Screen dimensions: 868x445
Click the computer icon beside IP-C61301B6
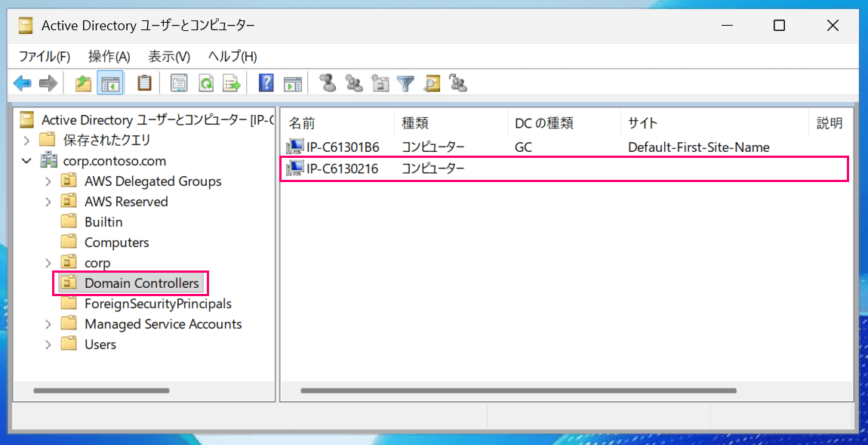click(x=294, y=147)
